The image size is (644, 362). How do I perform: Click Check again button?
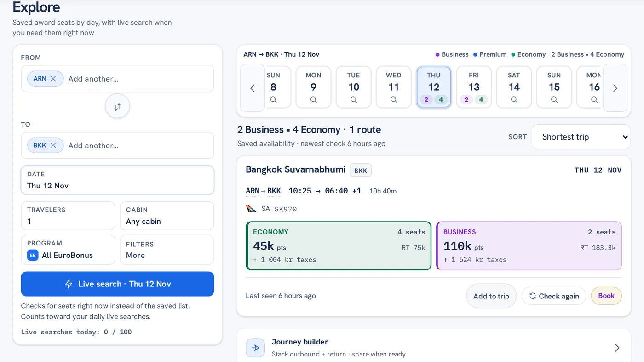[554, 296]
